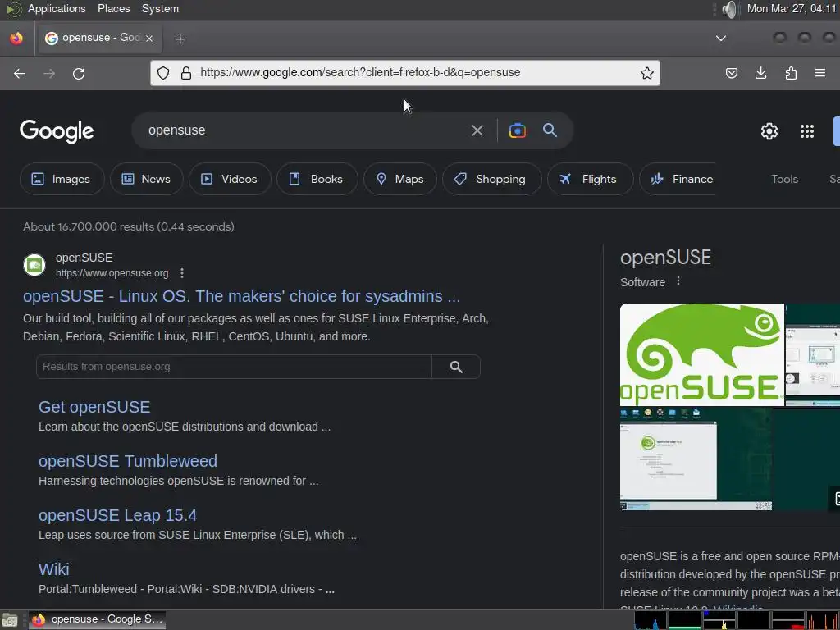840x630 pixels.
Task: Focus the Results from opensuse.org search field
Action: coord(234,367)
